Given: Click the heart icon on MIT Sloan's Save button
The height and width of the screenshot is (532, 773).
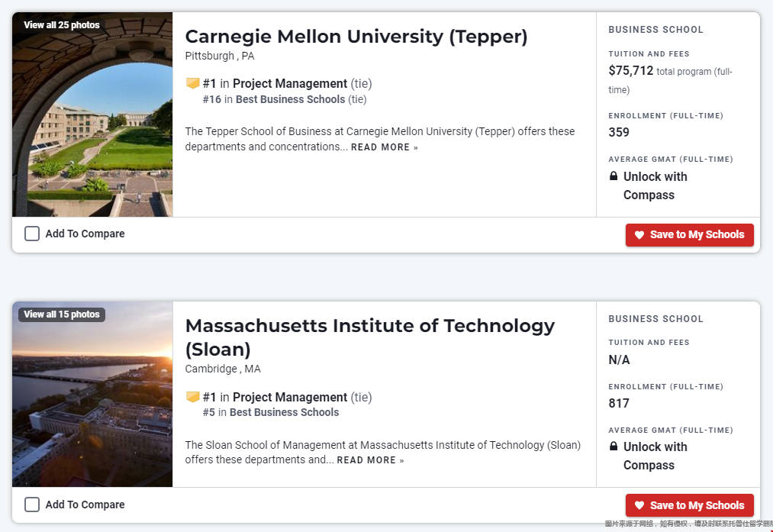Looking at the screenshot, I should tap(639, 505).
